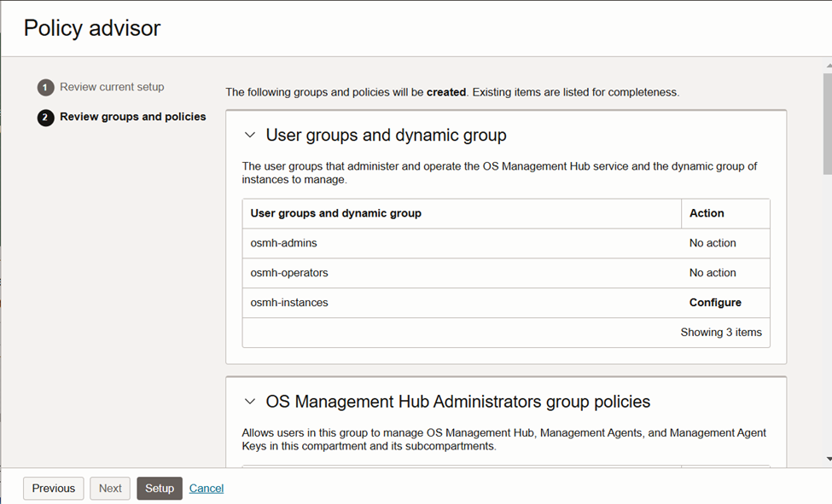
Task: Click the User groups and dynamic group heading
Action: pyautogui.click(x=386, y=136)
